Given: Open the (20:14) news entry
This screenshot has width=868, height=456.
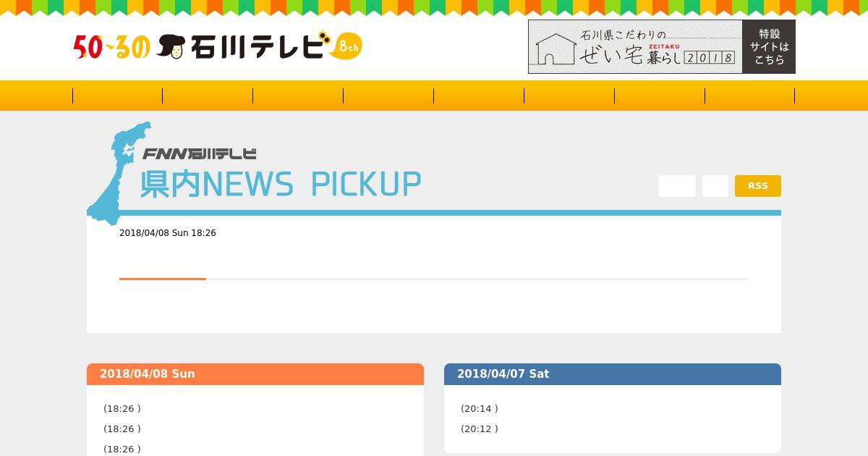Looking at the screenshot, I should 480,409.
